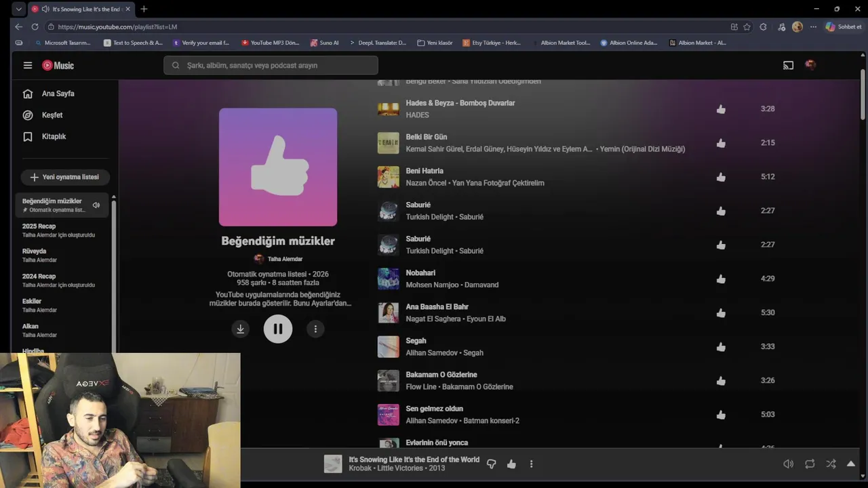This screenshot has width=868, height=488.
Task: Open Suno AI bookmark
Action: coord(324,43)
